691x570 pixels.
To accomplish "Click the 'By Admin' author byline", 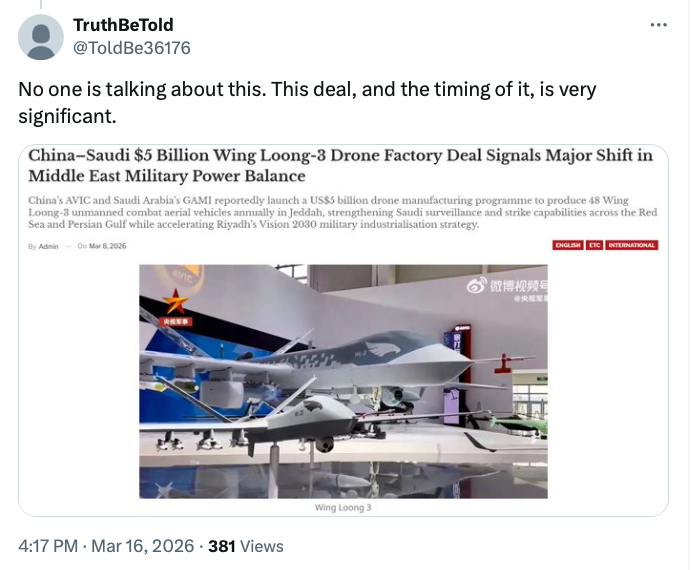I will tap(43, 246).
